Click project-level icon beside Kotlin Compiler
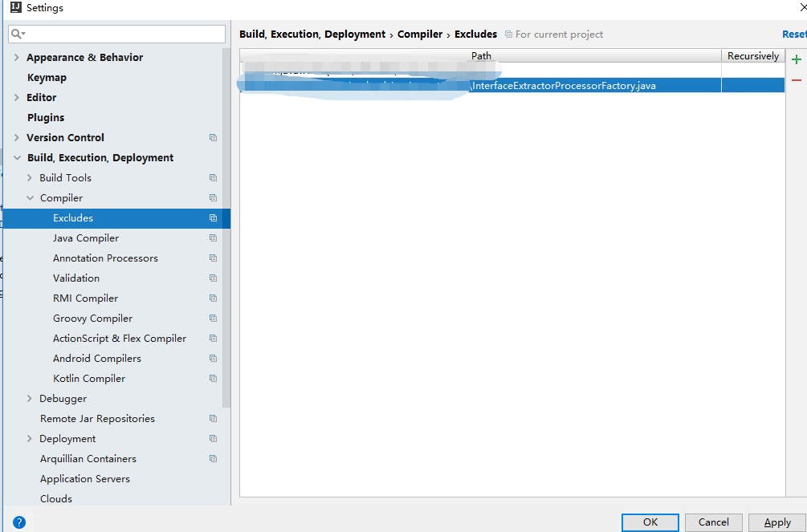 (x=213, y=379)
